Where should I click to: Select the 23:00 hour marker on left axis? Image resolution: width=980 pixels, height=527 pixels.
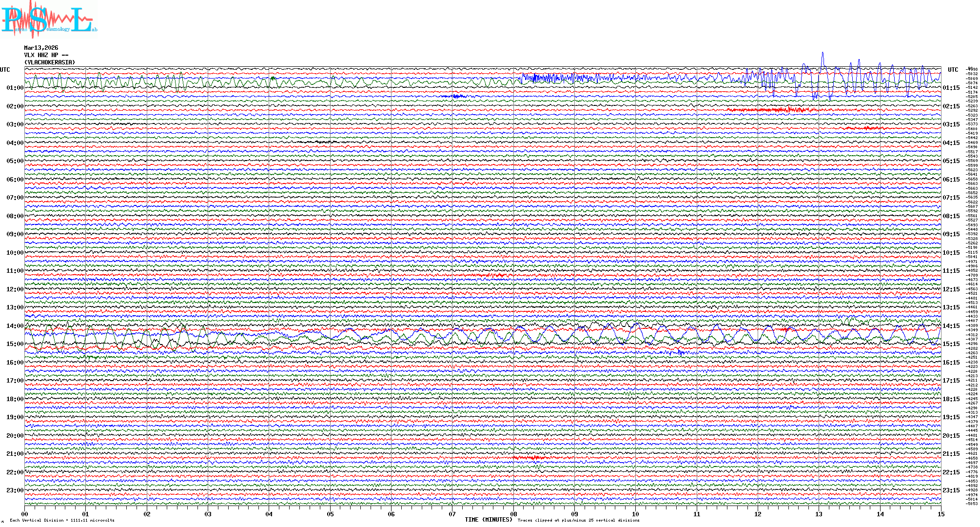15,490
